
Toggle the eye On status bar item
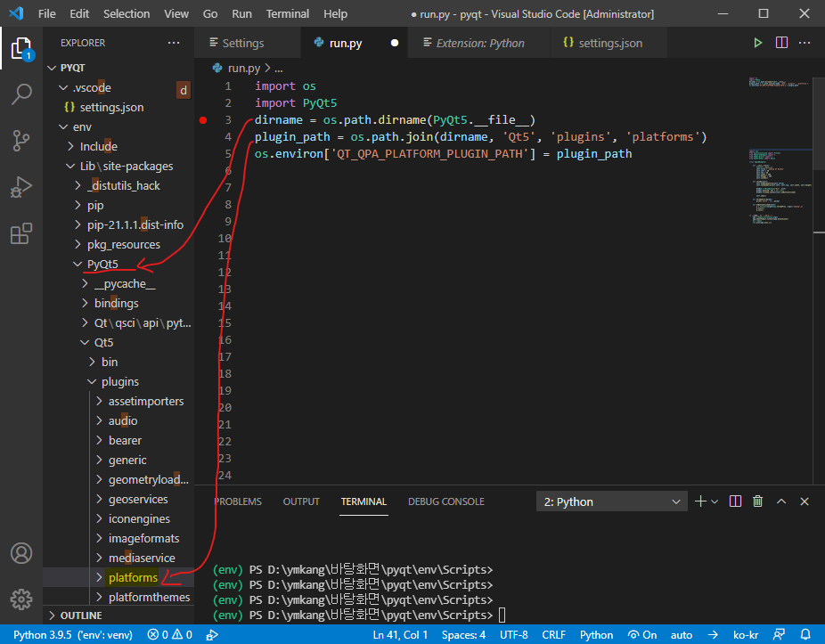pos(642,634)
